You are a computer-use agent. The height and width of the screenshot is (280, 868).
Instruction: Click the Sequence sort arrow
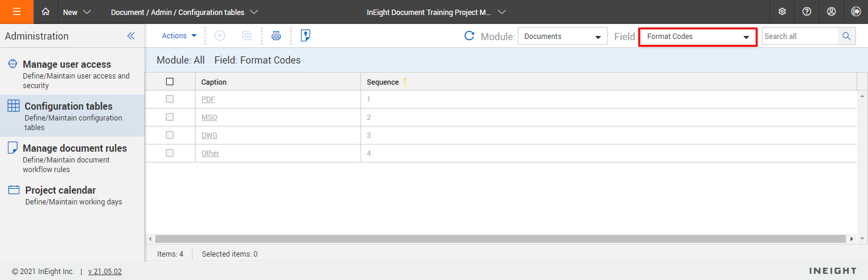click(x=405, y=82)
